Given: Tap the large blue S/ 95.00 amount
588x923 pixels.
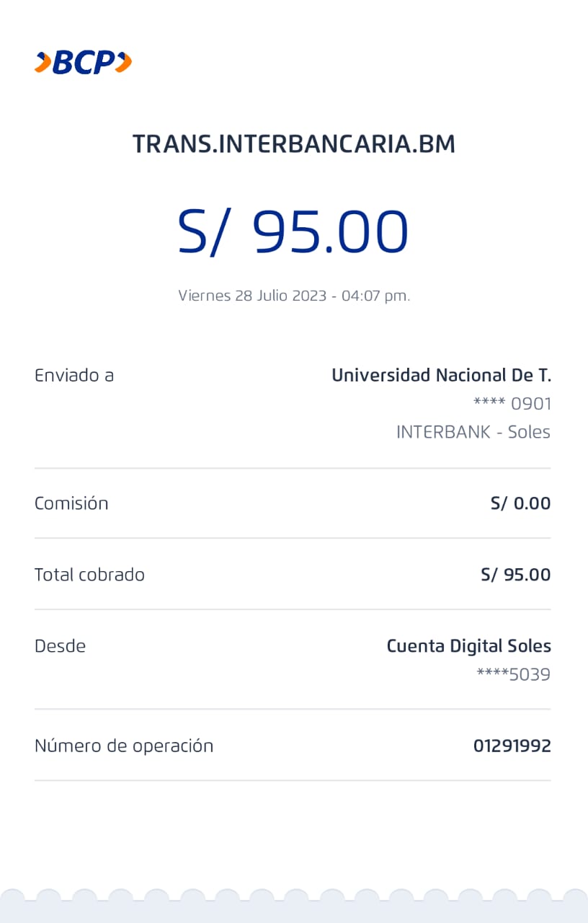Looking at the screenshot, I should 294,232.
